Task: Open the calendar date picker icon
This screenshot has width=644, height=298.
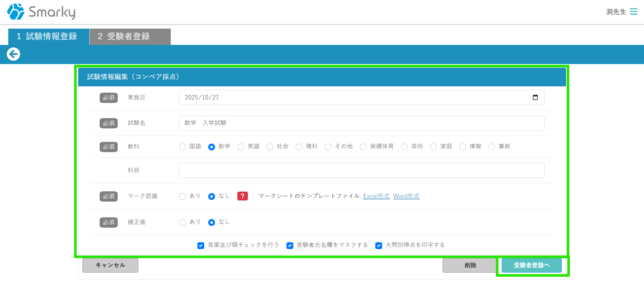Action: [535, 98]
